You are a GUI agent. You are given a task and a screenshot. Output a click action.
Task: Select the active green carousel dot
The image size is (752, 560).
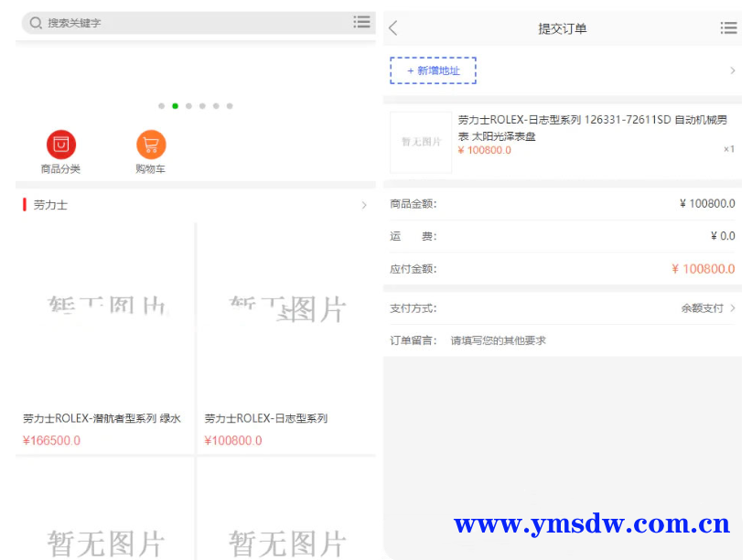pyautogui.click(x=175, y=106)
